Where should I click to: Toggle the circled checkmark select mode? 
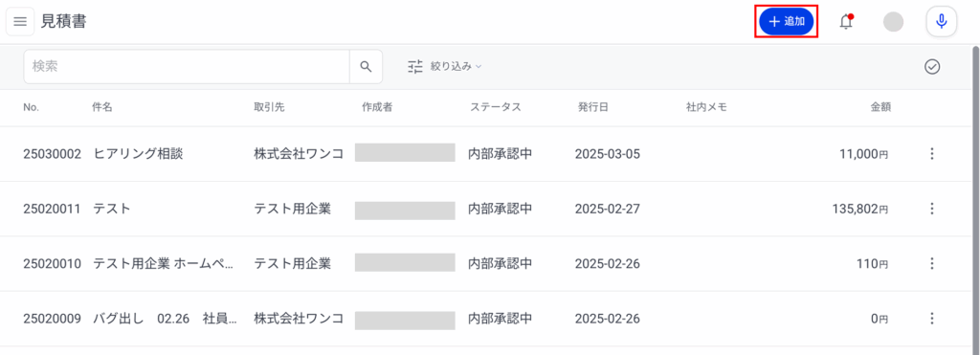[932, 67]
